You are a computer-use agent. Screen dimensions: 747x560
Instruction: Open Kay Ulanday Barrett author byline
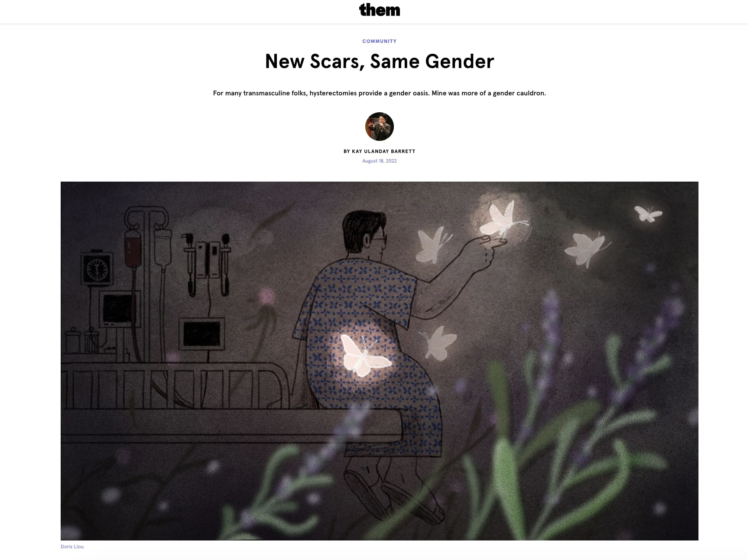379,151
